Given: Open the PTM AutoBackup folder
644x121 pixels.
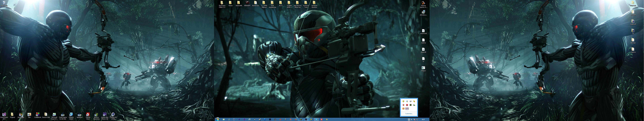Looking at the screenshot, I should tap(272, 4).
